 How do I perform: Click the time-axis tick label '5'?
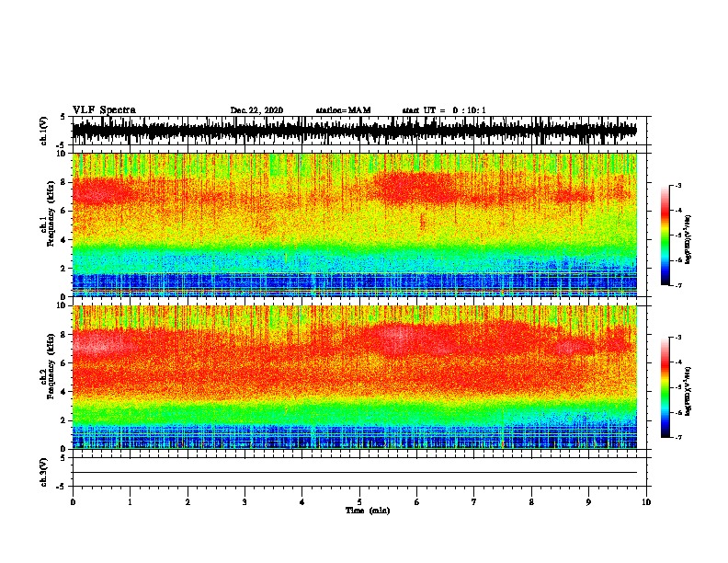[359, 502]
